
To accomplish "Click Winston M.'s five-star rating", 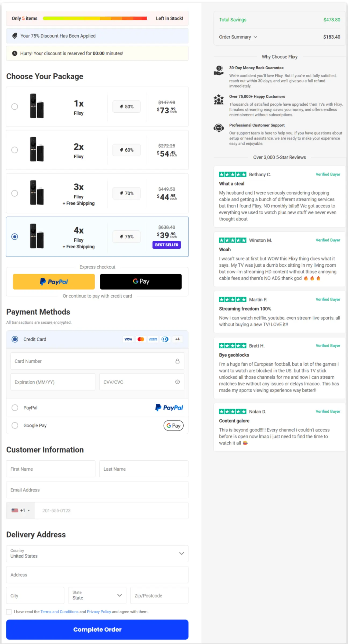I will (233, 240).
